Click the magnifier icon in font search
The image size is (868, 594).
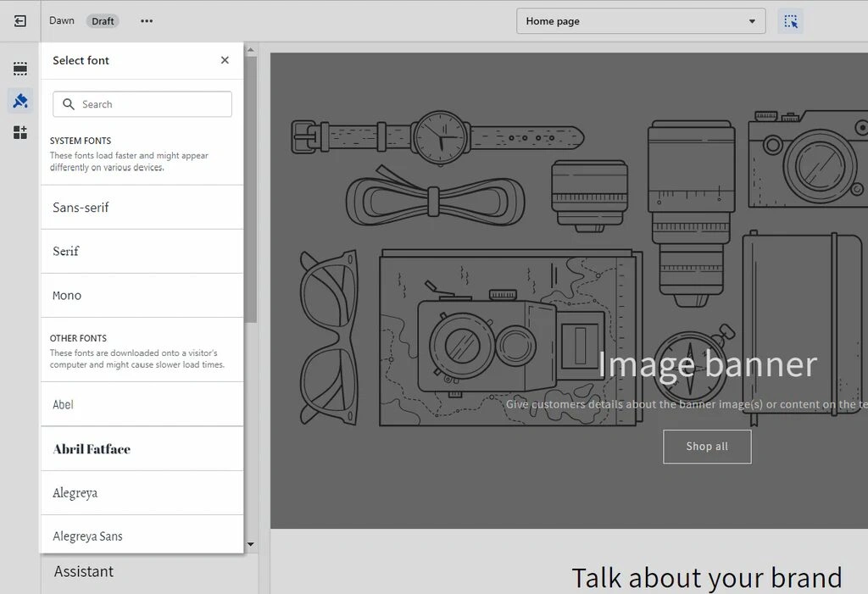(x=69, y=104)
